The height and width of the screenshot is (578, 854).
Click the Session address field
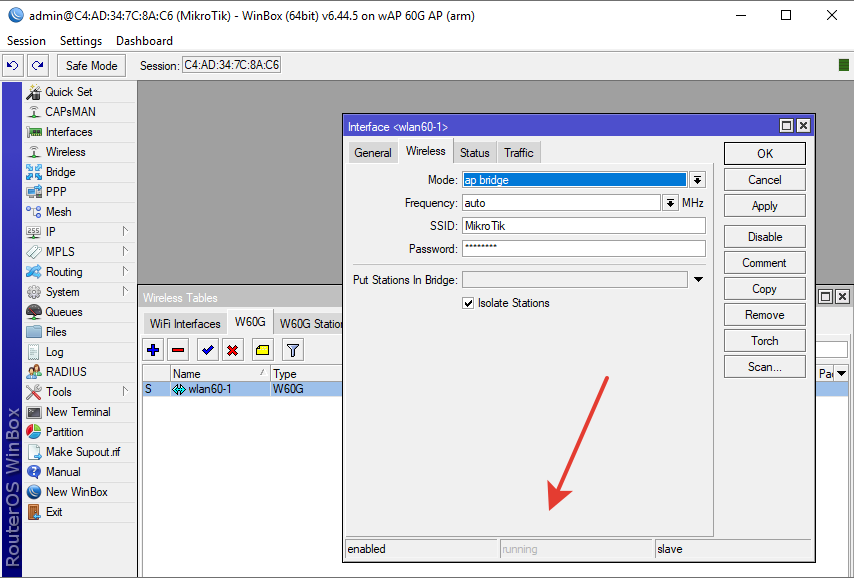231,65
